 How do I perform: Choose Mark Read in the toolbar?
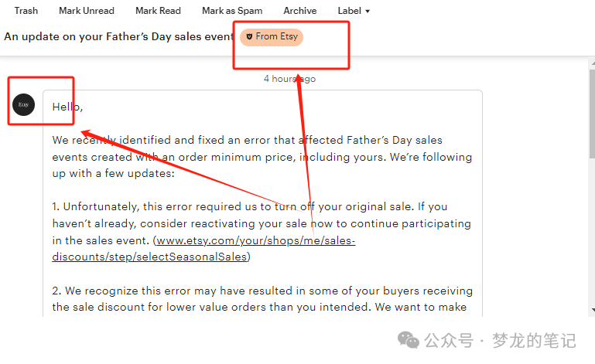coord(158,11)
